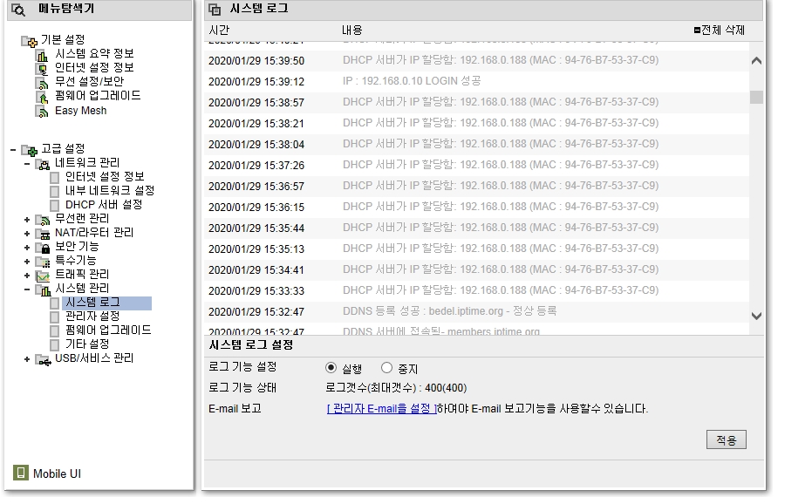
Task: Click the 시스템 관리 folder icon
Action: (43, 290)
